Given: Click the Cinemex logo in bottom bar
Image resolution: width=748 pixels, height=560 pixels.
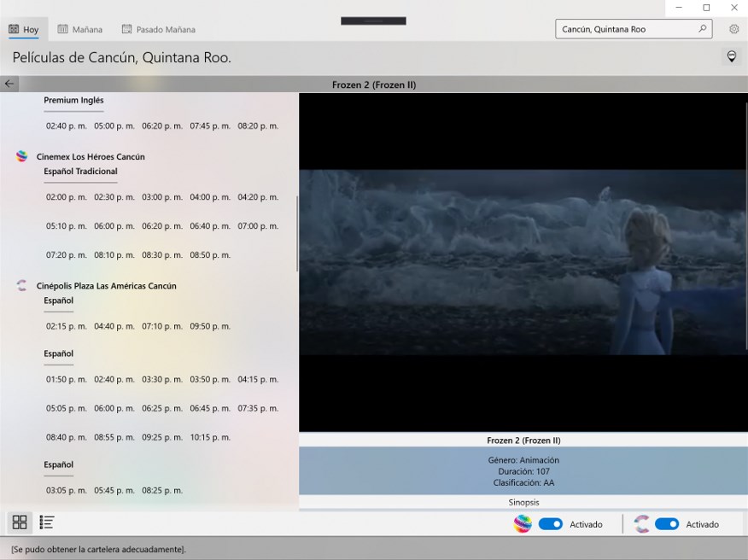Looking at the screenshot, I should [523, 524].
